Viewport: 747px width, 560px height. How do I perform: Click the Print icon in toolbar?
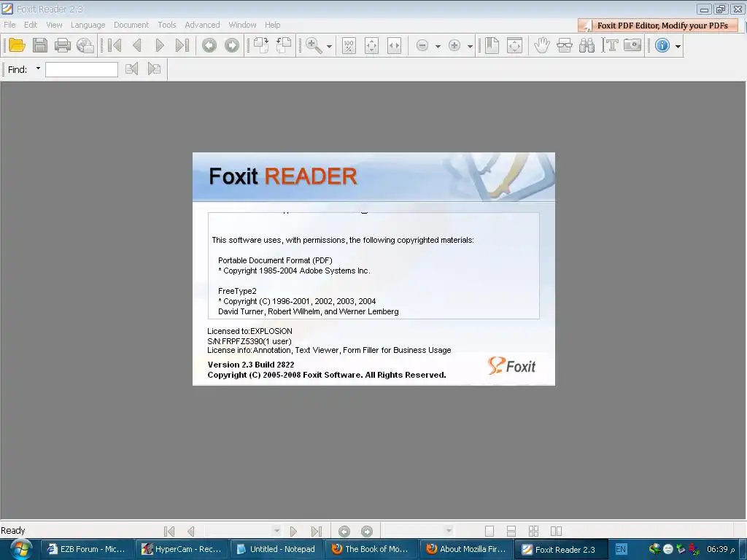(63, 45)
